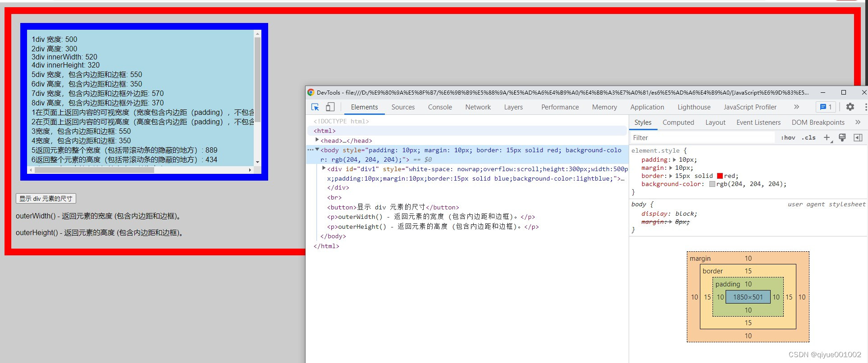Open DevTools settings gear

(x=850, y=107)
